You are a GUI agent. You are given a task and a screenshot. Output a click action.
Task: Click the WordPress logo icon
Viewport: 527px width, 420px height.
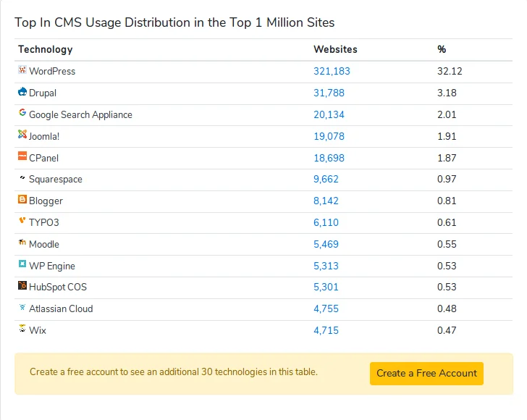click(x=22, y=70)
